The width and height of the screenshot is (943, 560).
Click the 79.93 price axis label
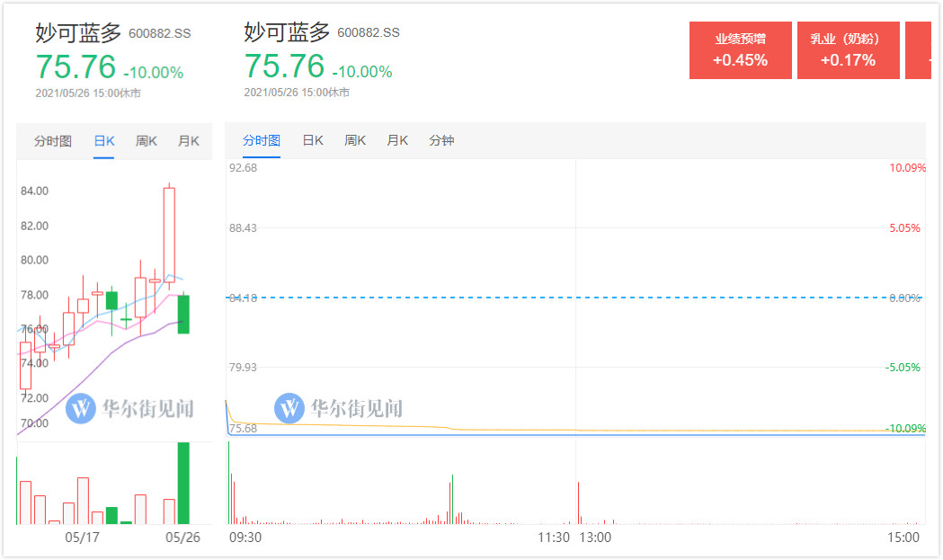click(x=243, y=367)
